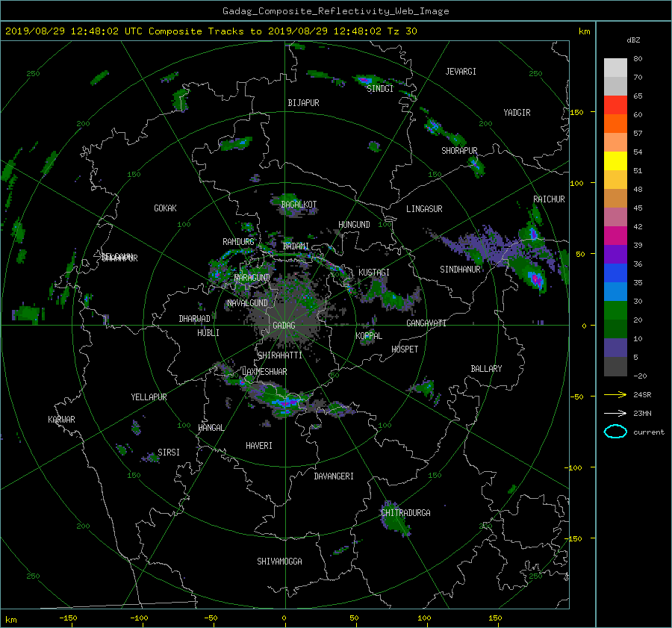Screen dimensions: 672x628
Task: Select the green 20 dBZ color swatch
Action: coord(615,310)
